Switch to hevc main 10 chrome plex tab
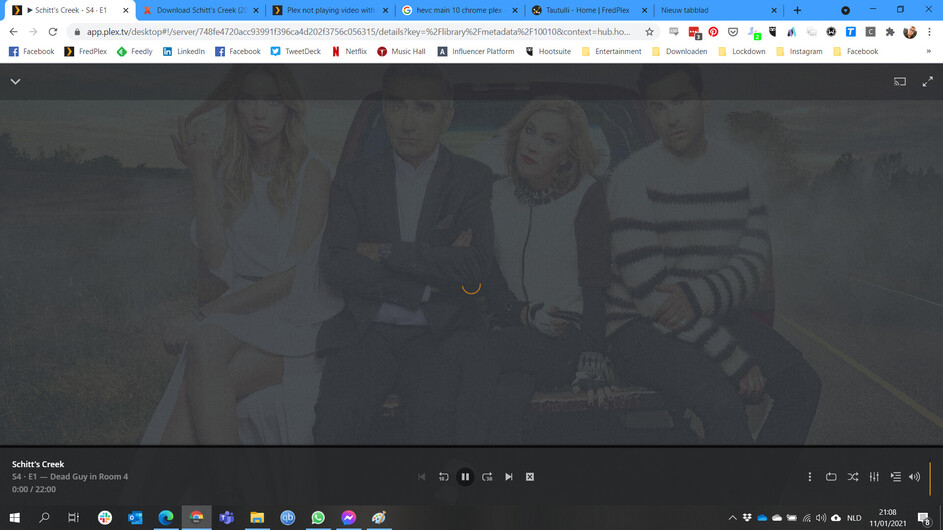The image size is (943, 530). click(x=460, y=10)
